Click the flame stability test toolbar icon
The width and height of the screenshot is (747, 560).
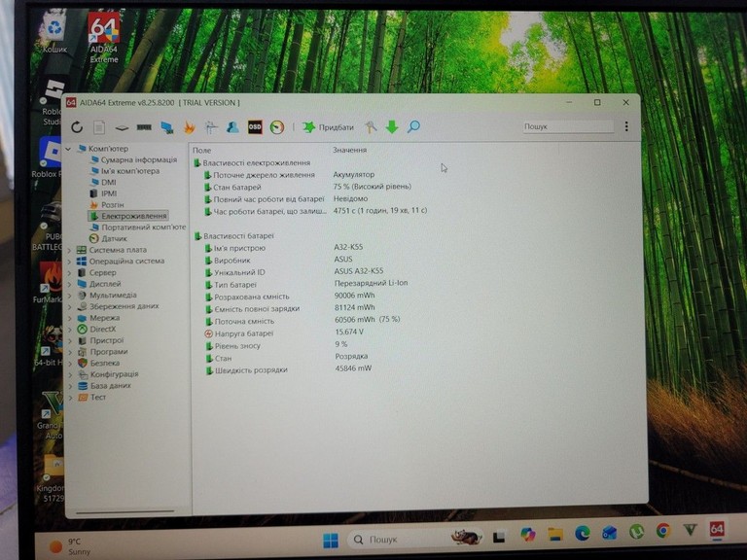click(190, 127)
